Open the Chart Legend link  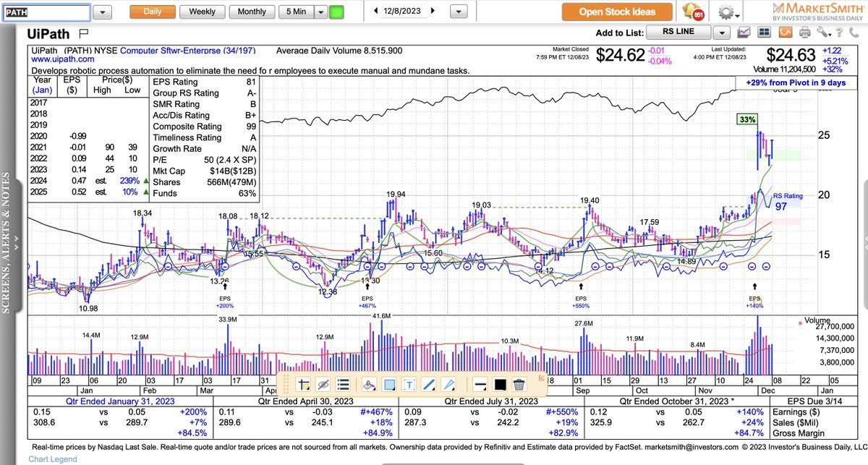tap(54, 459)
